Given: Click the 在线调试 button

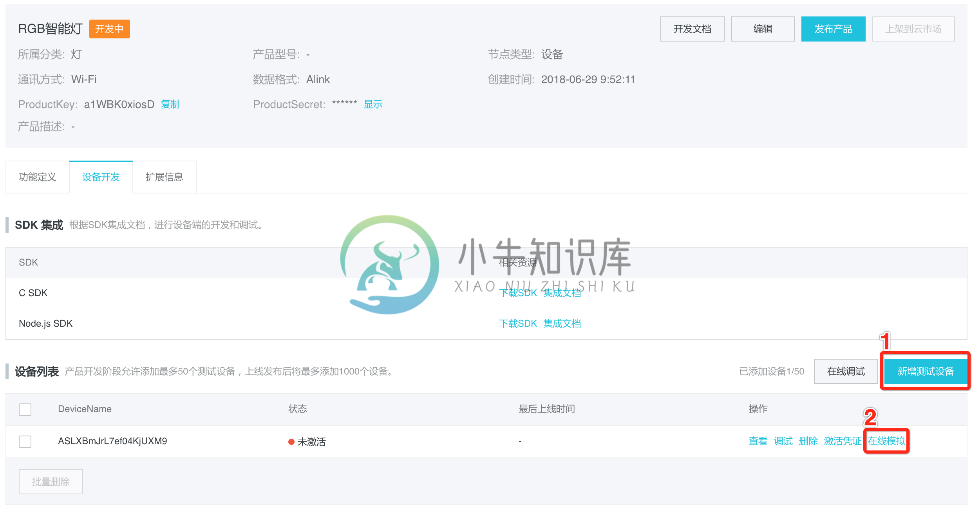Looking at the screenshot, I should pyautogui.click(x=846, y=371).
